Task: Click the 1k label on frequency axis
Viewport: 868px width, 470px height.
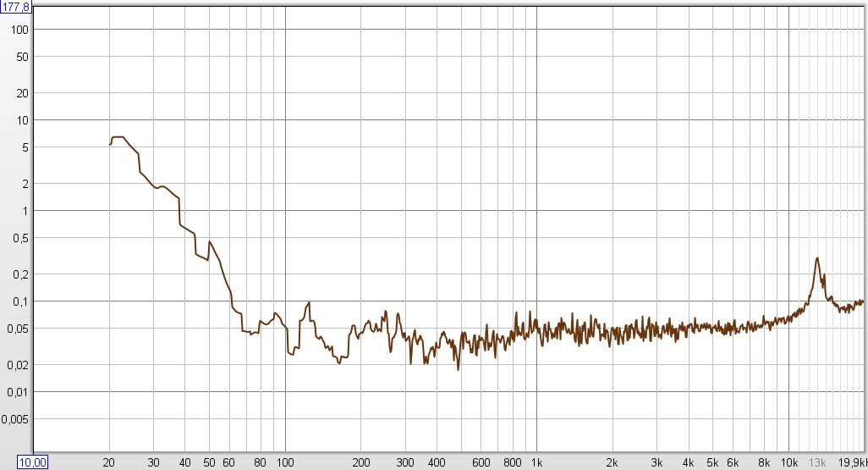Action: (536, 462)
